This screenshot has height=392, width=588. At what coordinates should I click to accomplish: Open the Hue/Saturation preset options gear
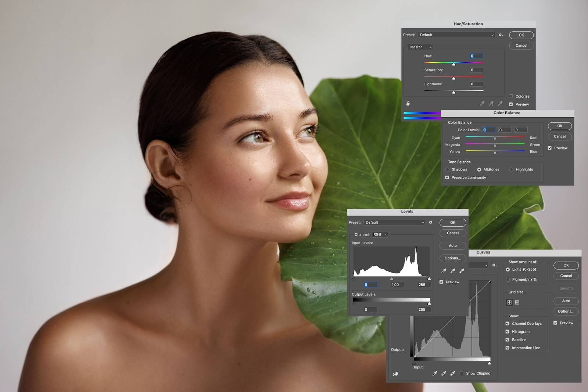[501, 35]
